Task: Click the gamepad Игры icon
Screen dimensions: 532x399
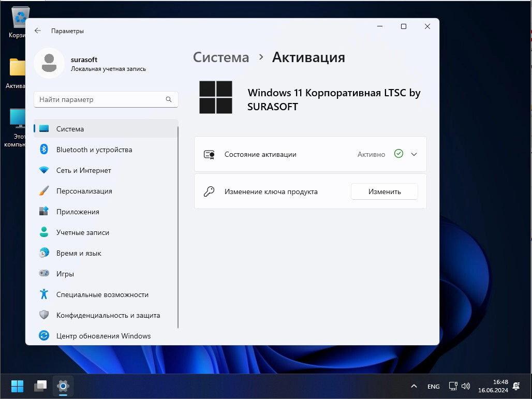Action: 44,273
